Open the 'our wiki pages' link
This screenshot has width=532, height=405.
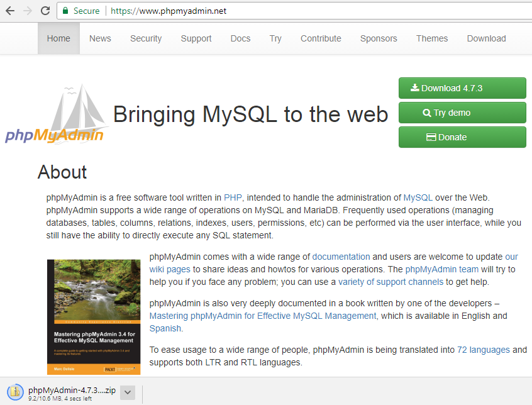170,269
